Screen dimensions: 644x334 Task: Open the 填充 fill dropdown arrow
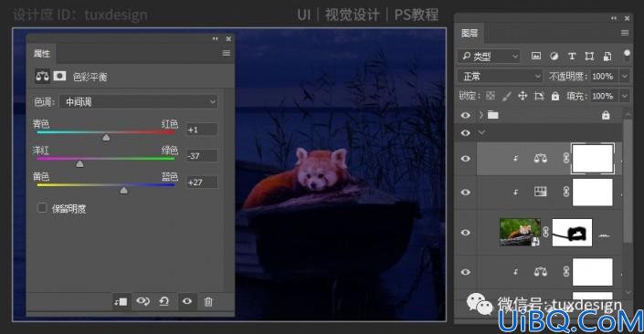[625, 96]
